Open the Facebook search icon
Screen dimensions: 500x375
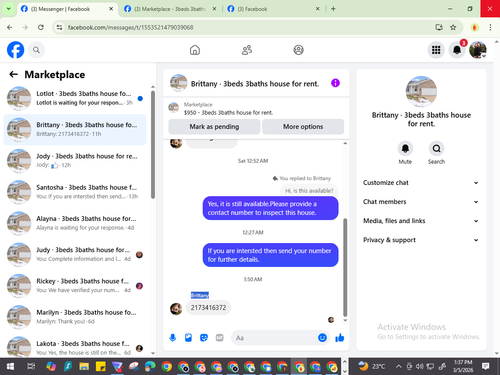36,50
